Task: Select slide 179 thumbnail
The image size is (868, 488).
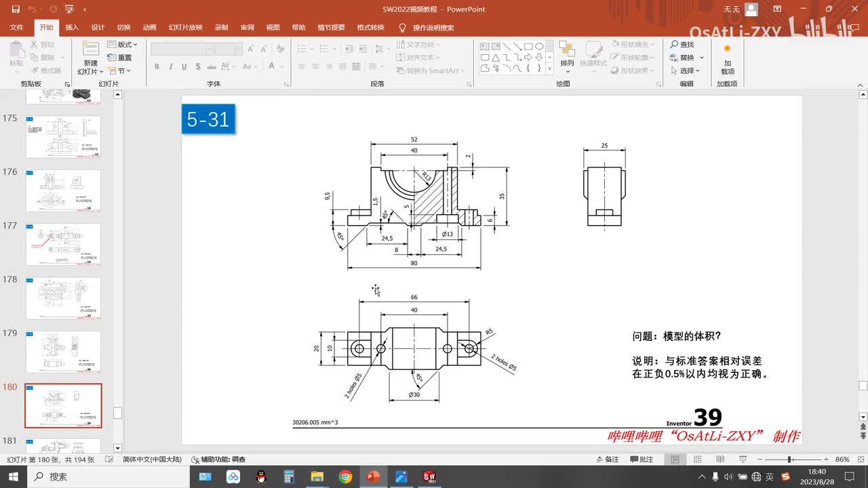Action: point(63,352)
